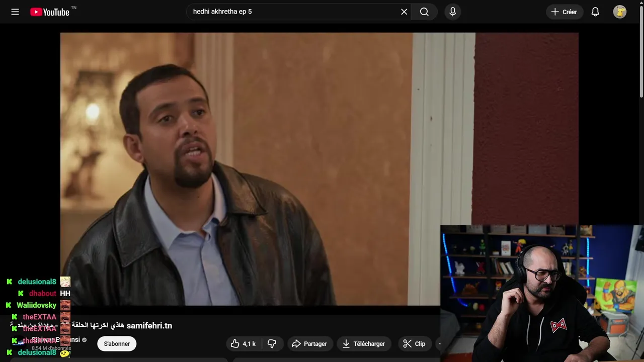644x362 pixels.
Task: Clear the search box text
Action: [404, 12]
